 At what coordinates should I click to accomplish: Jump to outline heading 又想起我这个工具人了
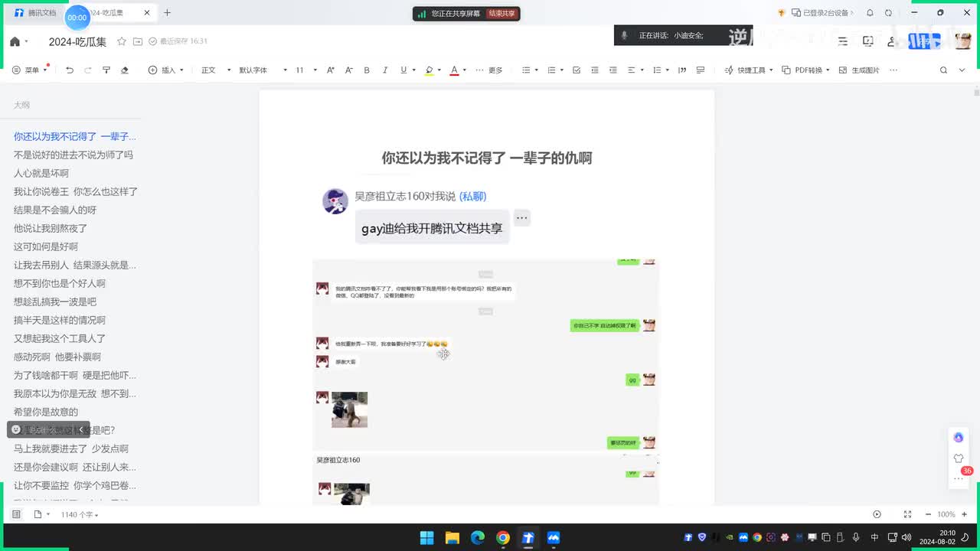(60, 338)
